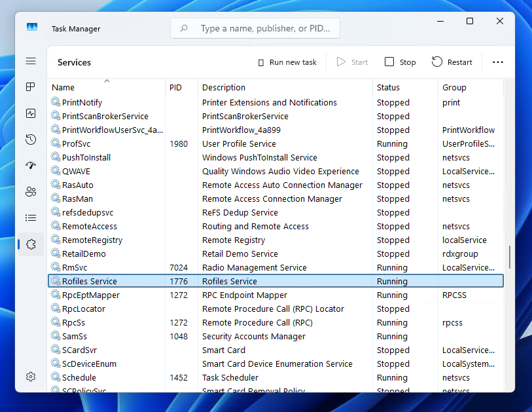Click the Services page heading
Image resolution: width=532 pixels, height=412 pixels.
click(75, 62)
